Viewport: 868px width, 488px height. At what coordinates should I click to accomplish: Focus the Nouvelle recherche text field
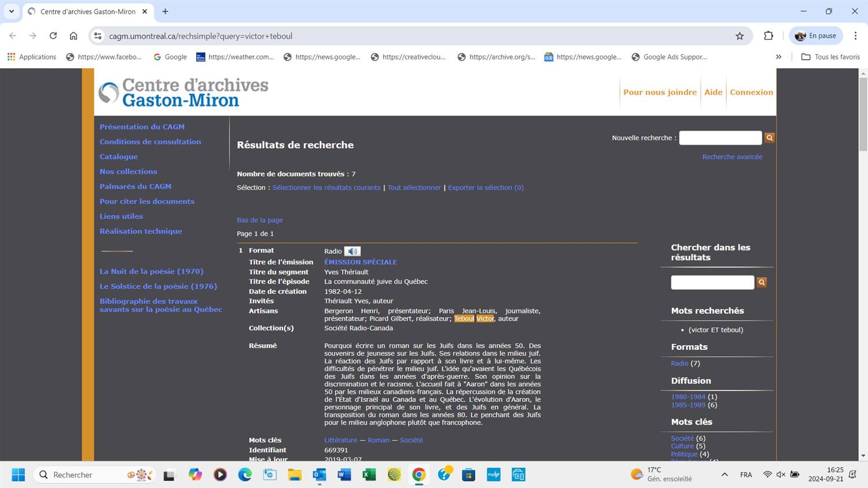coord(720,138)
